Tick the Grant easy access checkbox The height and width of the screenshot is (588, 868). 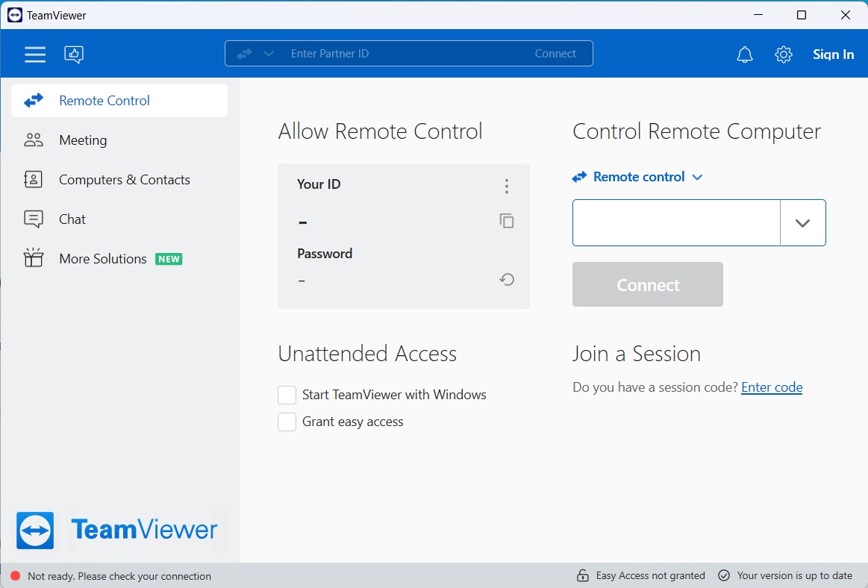287,422
